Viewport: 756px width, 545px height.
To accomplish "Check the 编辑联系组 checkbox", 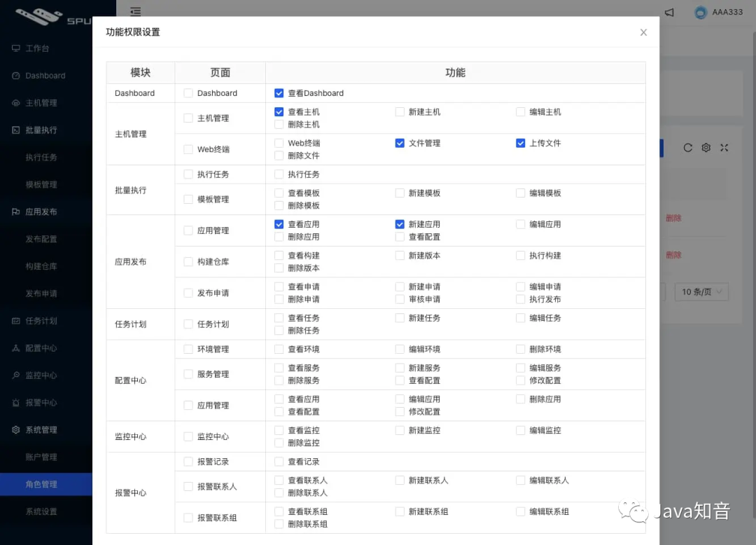I will coord(520,511).
